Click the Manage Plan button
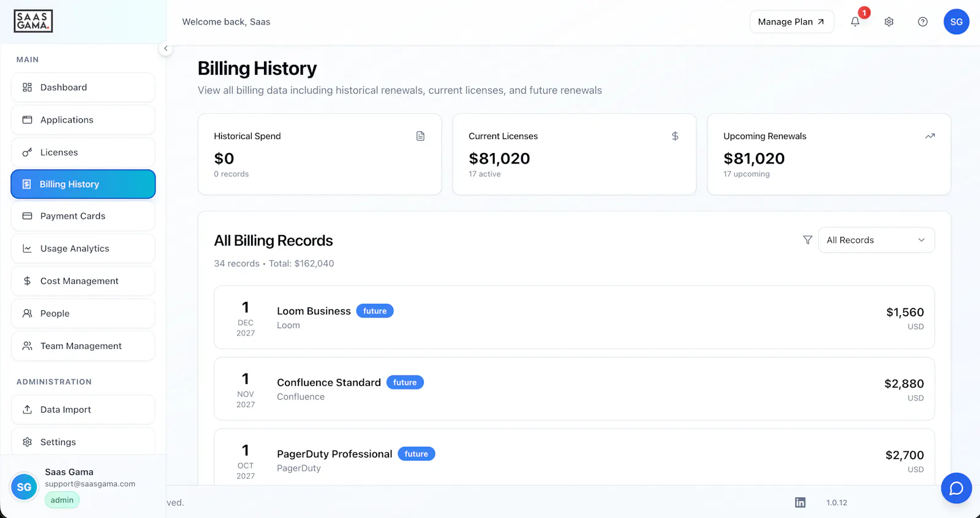This screenshot has height=518, width=980. 791,22
